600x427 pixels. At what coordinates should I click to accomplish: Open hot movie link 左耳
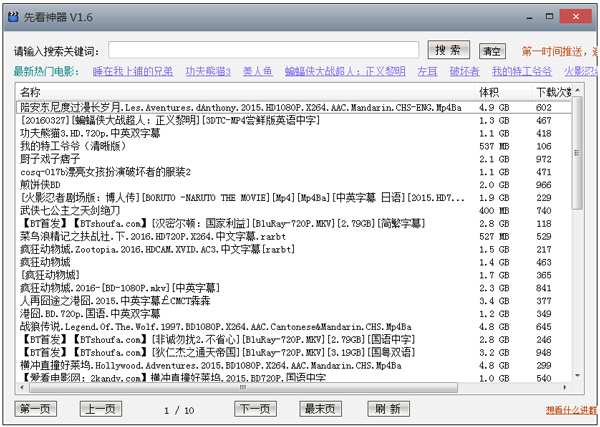coord(427,71)
